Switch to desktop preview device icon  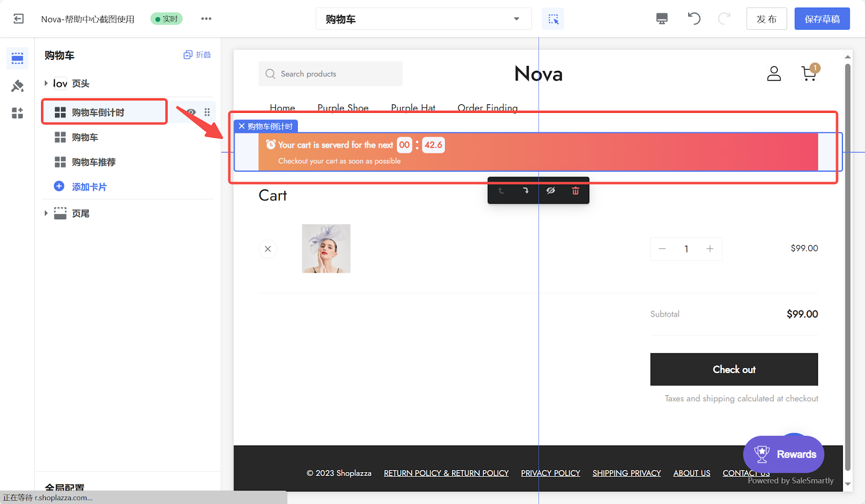coord(662,19)
